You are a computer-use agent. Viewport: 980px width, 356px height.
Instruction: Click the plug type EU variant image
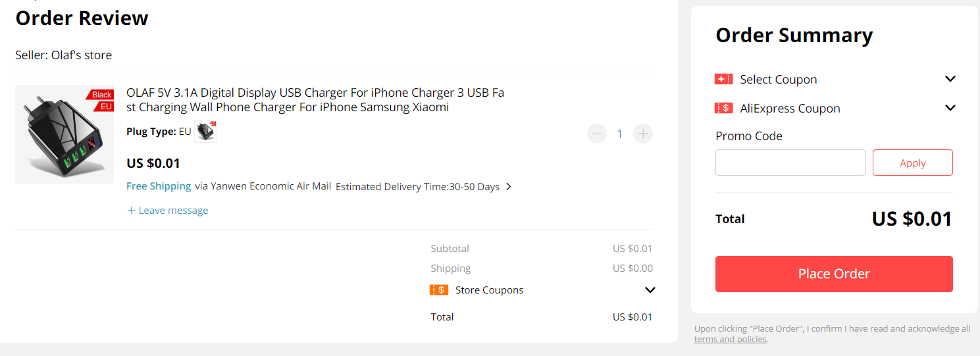[205, 132]
